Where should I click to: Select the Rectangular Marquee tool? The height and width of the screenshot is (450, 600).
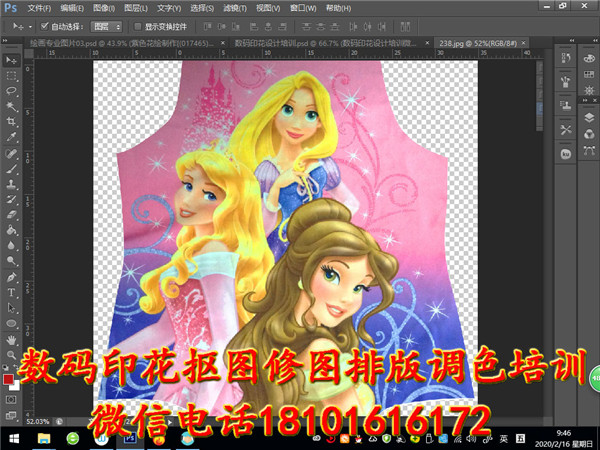[x=11, y=75]
